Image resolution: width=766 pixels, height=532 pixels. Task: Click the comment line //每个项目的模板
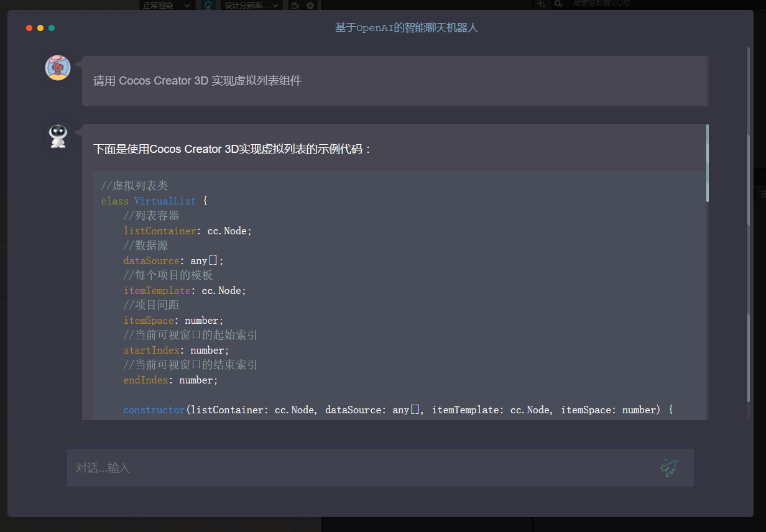pos(168,275)
